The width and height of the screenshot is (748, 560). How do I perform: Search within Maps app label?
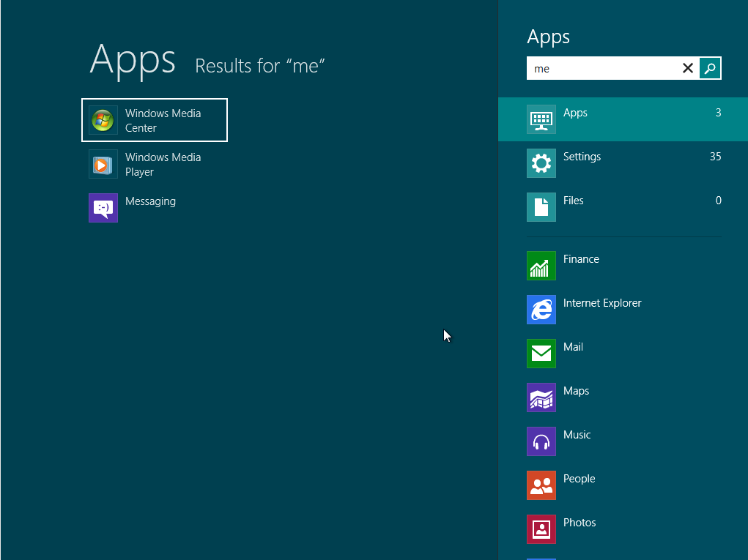coord(576,391)
